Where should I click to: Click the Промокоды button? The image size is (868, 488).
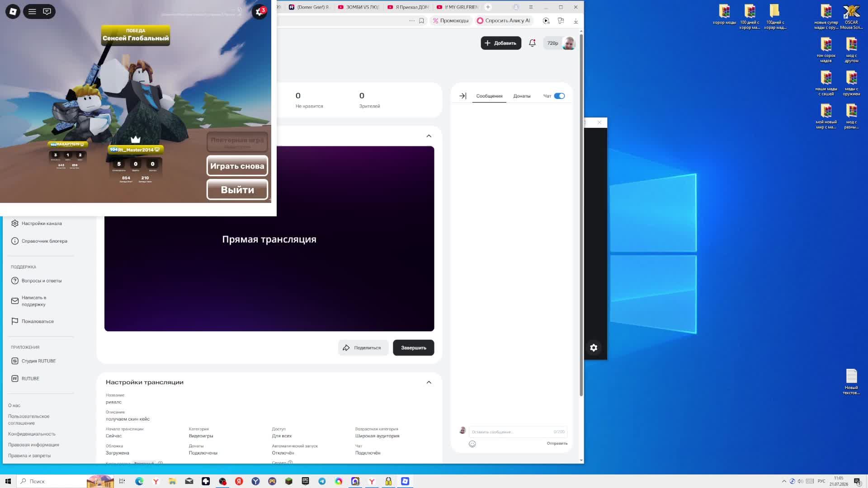pos(450,21)
